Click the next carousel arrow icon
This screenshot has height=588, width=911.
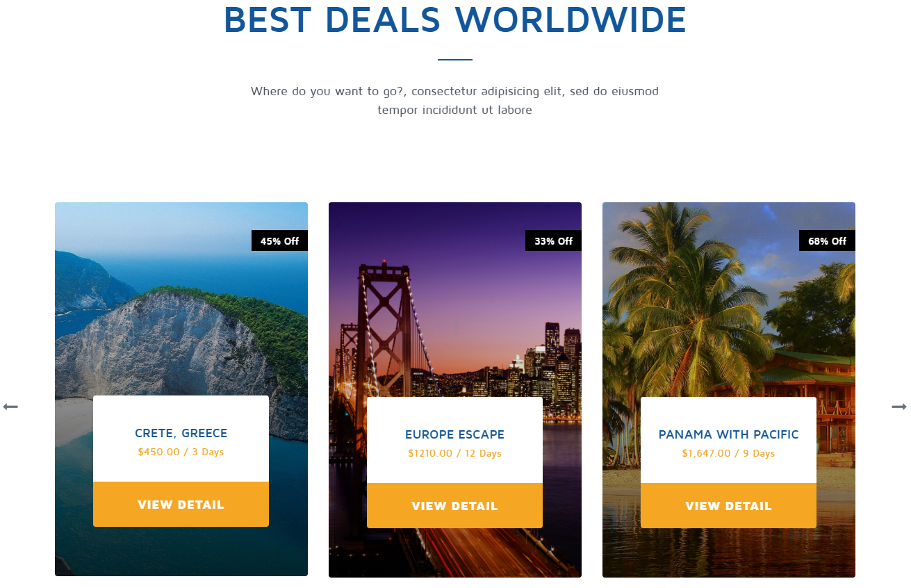(x=899, y=407)
